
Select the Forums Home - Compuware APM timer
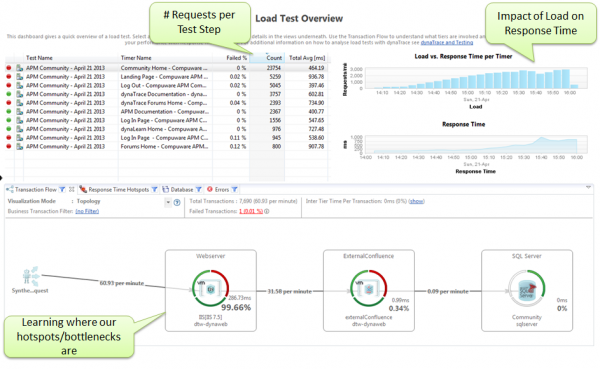click(x=166, y=147)
